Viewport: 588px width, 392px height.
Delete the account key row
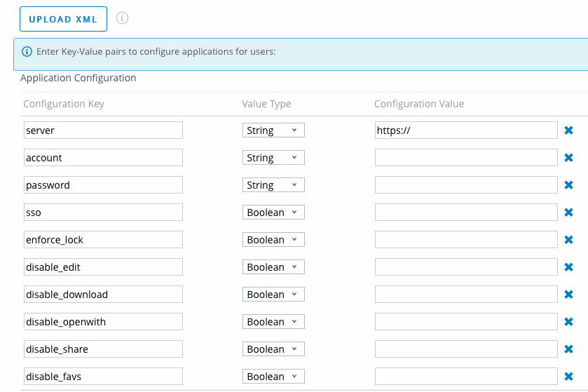569,158
